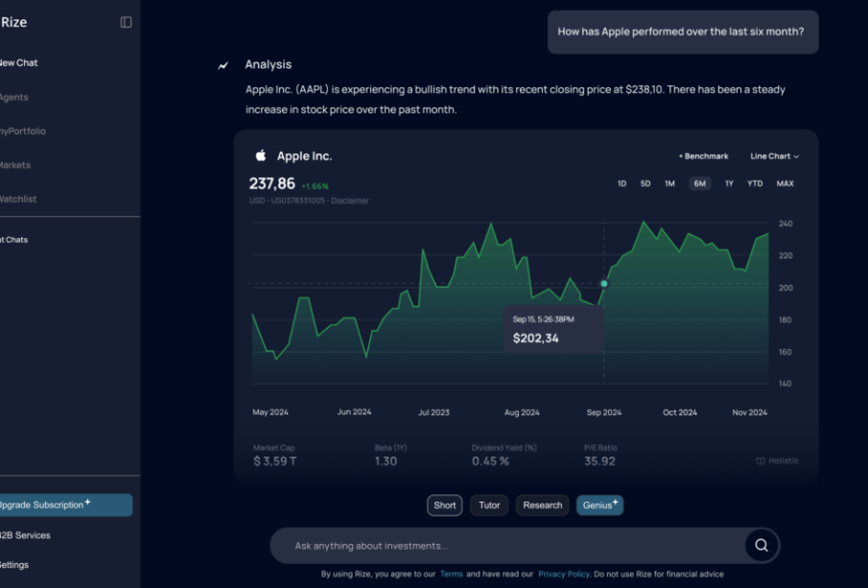Add a Benchmark to the chart
Screen dimensions: 868x588
click(x=703, y=156)
